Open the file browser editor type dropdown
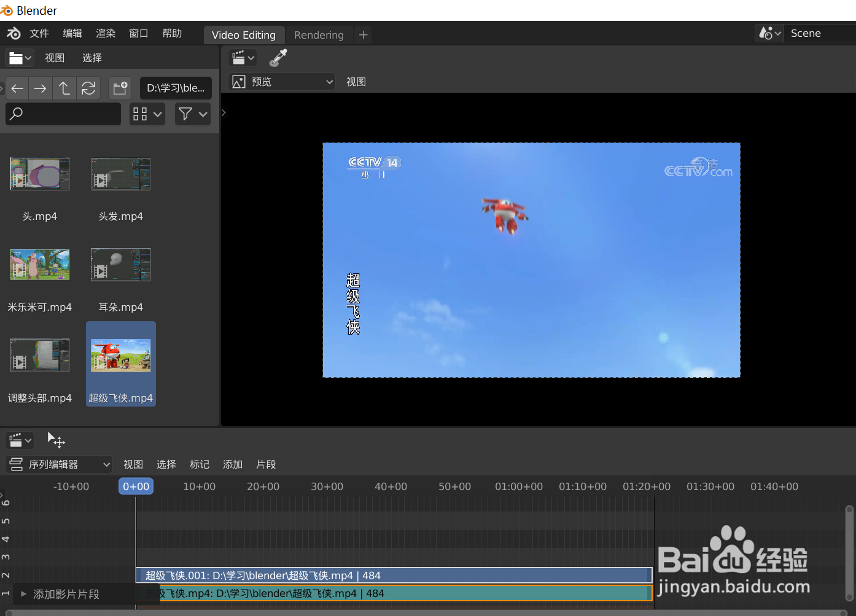 click(20, 58)
